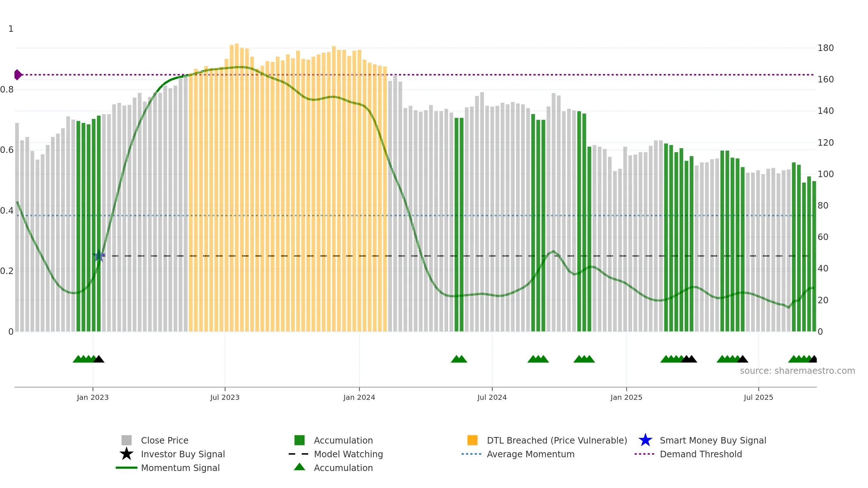Screen dimensions: 868x488
Task: Click the green Momentum Signal line icon
Action: tap(127, 468)
